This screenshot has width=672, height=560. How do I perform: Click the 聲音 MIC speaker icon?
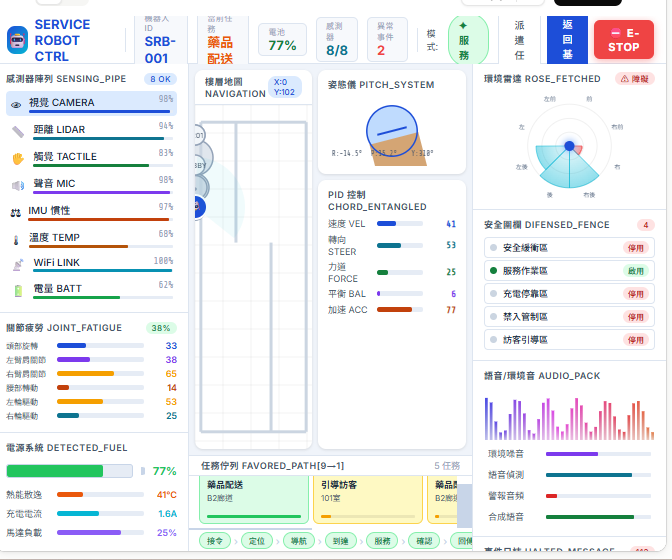pos(18,186)
